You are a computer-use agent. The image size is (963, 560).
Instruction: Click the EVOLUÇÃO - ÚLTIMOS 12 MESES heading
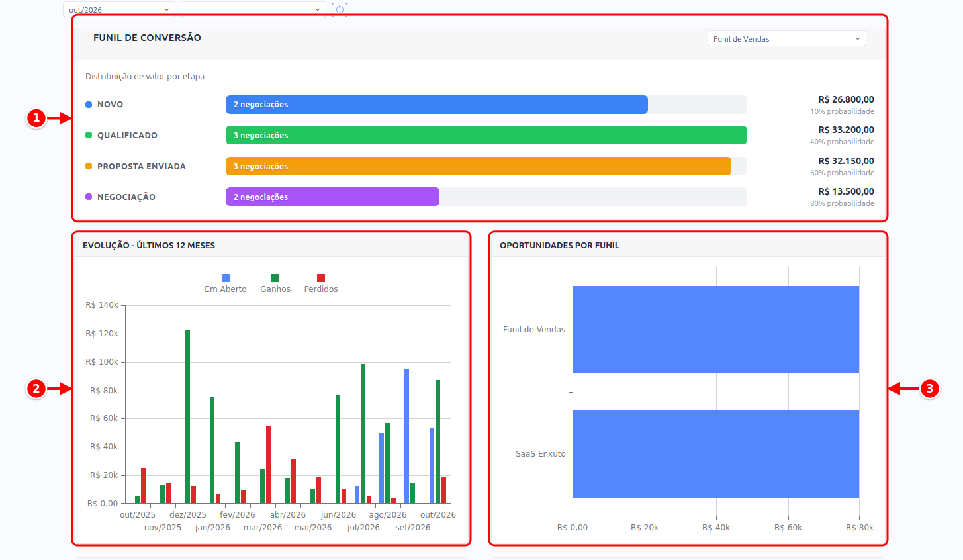[x=149, y=246]
